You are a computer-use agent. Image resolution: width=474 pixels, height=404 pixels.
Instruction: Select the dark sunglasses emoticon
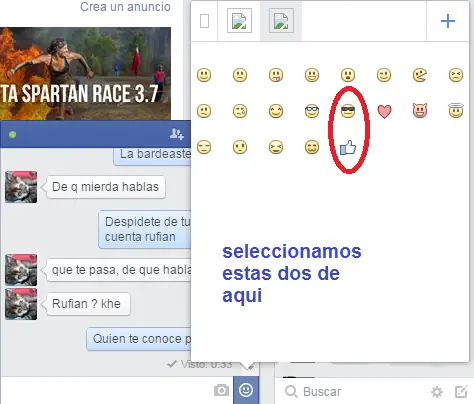coord(348,111)
